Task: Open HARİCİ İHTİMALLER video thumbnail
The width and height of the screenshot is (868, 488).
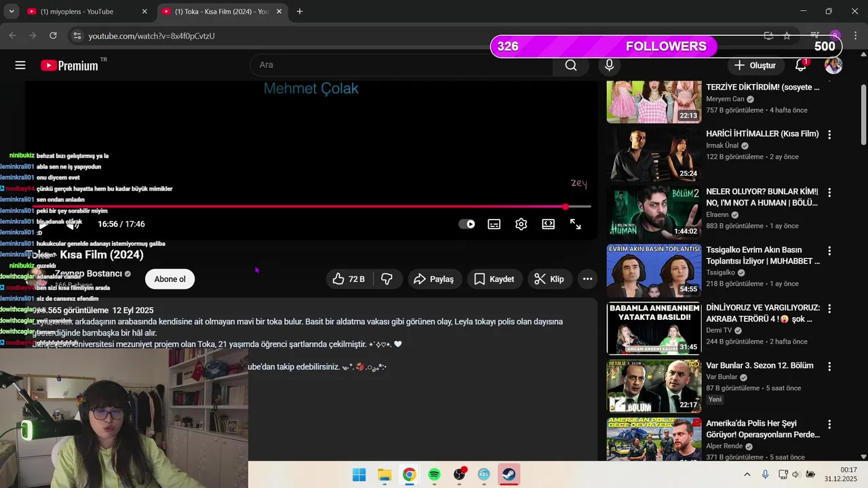Action: [654, 155]
